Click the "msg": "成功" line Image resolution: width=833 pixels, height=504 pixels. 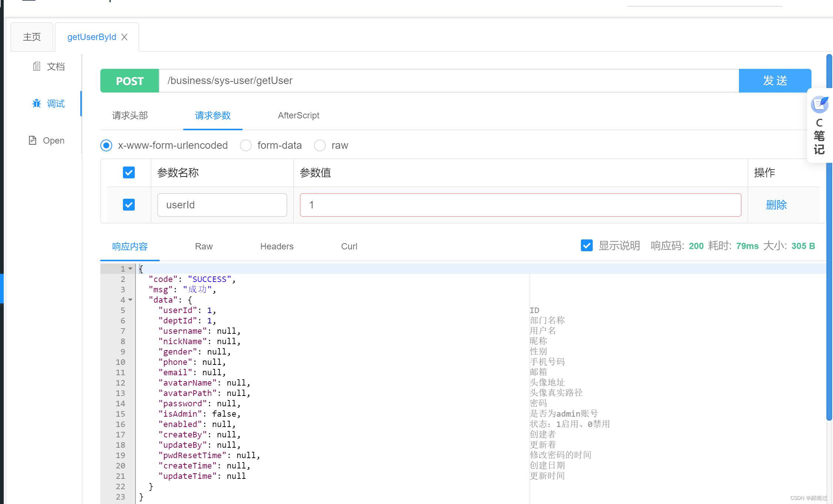(183, 290)
